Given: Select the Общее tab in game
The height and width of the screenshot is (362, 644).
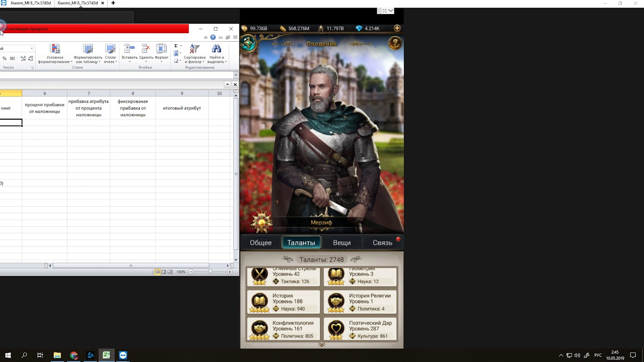Looking at the screenshot, I should point(261,242).
